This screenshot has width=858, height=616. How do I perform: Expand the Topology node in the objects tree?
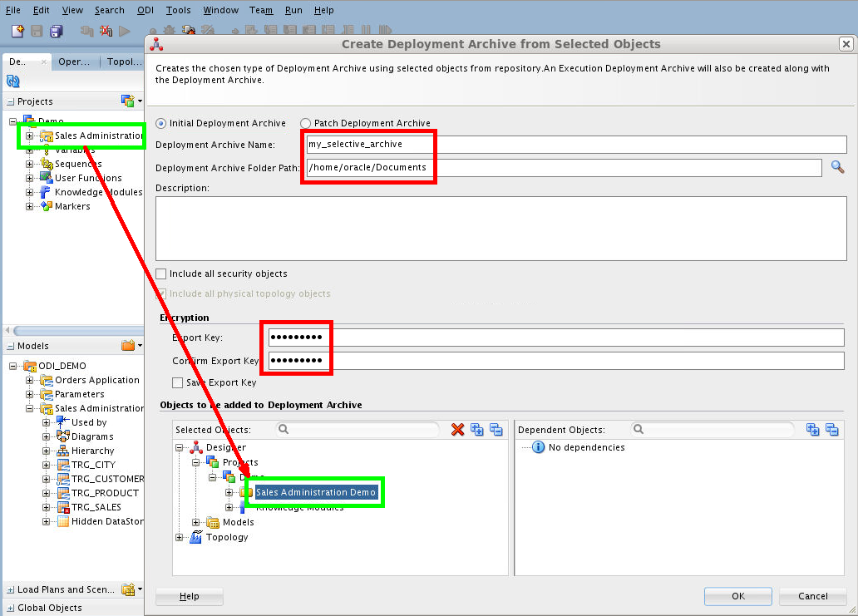point(180,537)
